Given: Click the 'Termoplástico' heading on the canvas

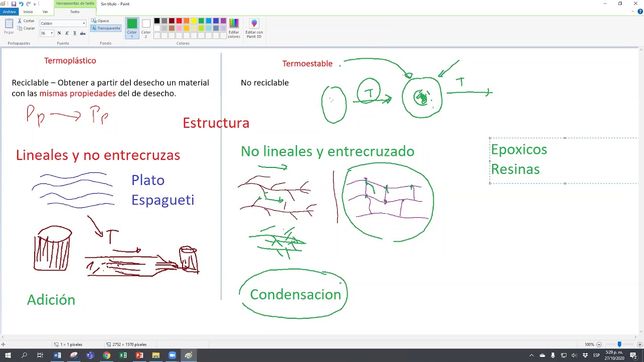Looking at the screenshot, I should [70, 60].
